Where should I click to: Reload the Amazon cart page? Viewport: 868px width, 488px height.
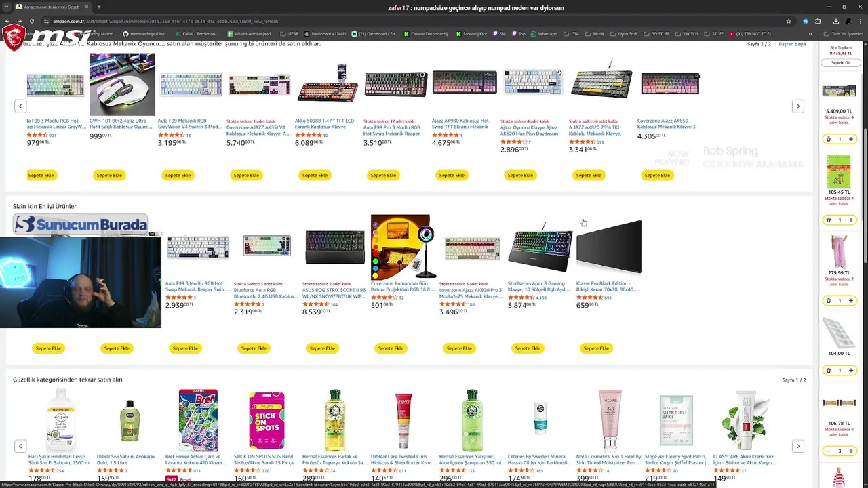pyautogui.click(x=32, y=21)
